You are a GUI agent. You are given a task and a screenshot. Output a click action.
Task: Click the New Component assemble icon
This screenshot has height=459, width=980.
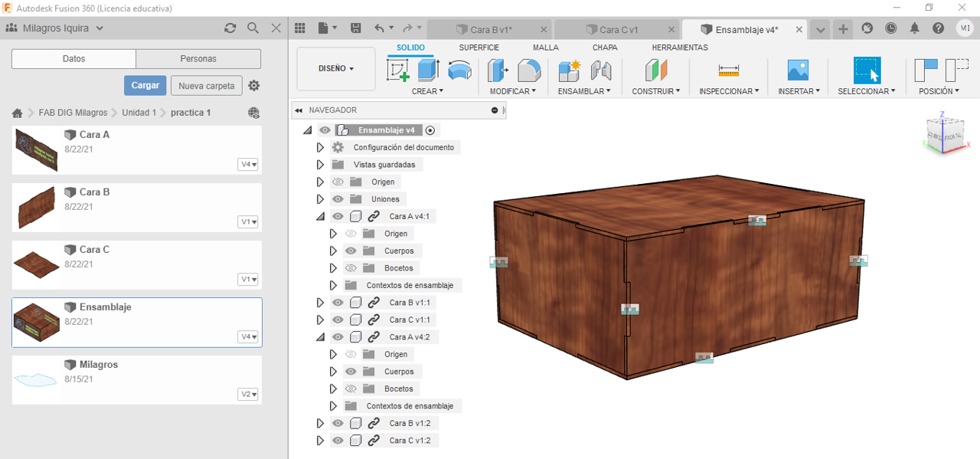pyautogui.click(x=569, y=70)
